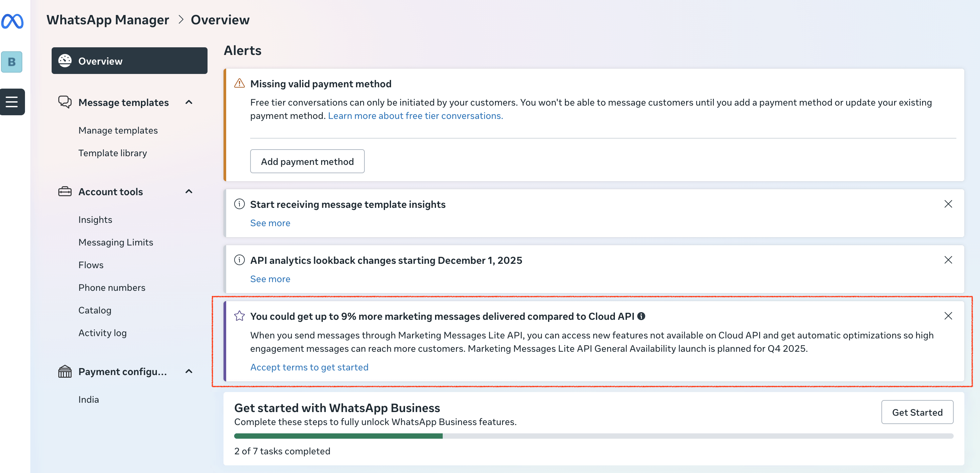Dismiss the message template insights alert

pyautogui.click(x=948, y=204)
